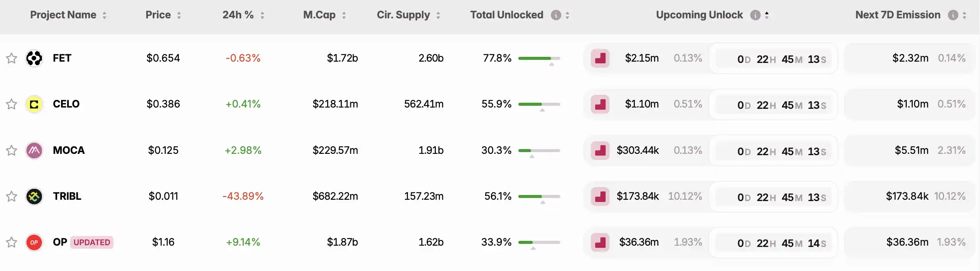Open the FET token logo icon
This screenshot has height=271, width=980.
[x=34, y=58]
